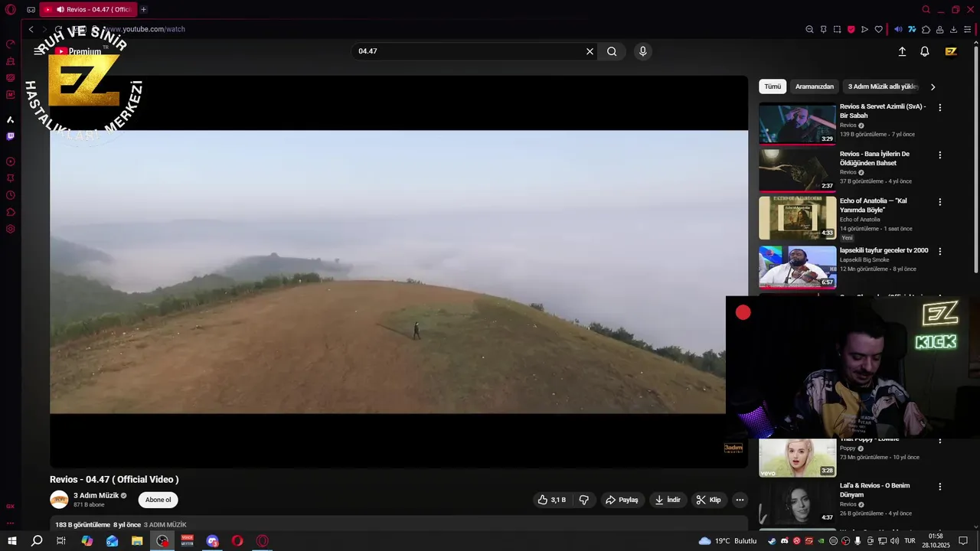Open weather widget showing 19°C Bulutlu

coord(727,541)
